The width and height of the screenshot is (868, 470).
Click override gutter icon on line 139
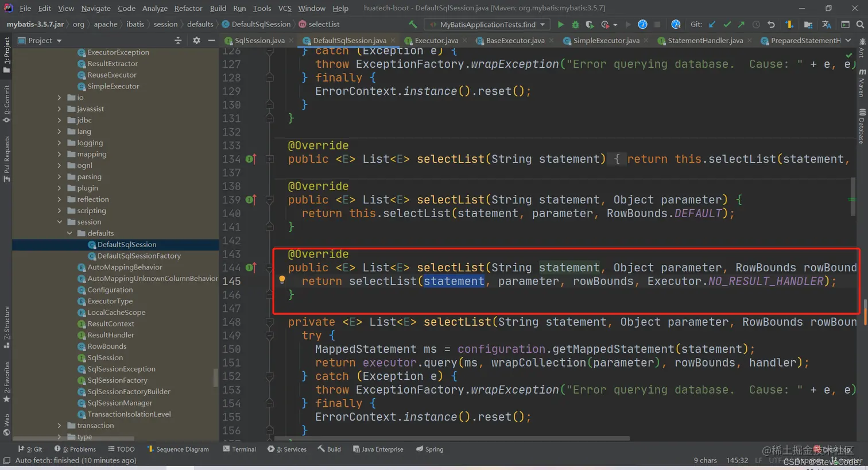(251, 200)
